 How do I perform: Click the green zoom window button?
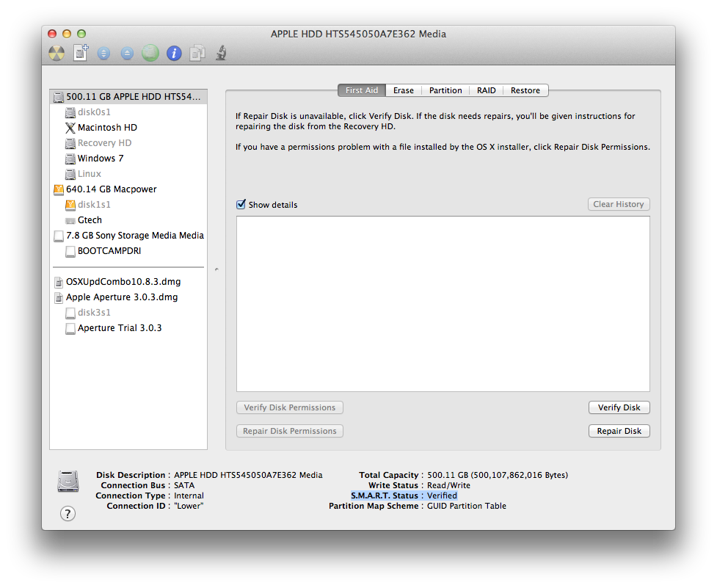pos(81,34)
